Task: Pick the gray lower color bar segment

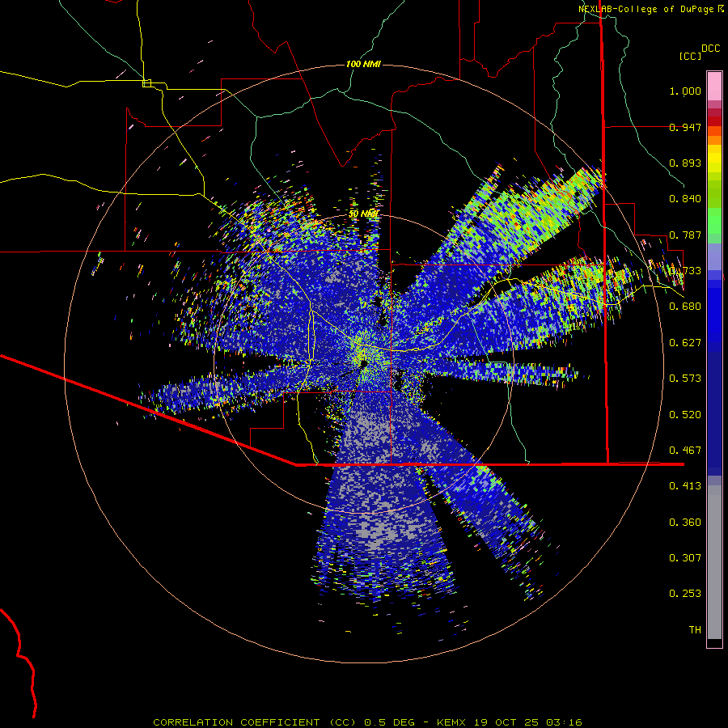Action: (714, 562)
